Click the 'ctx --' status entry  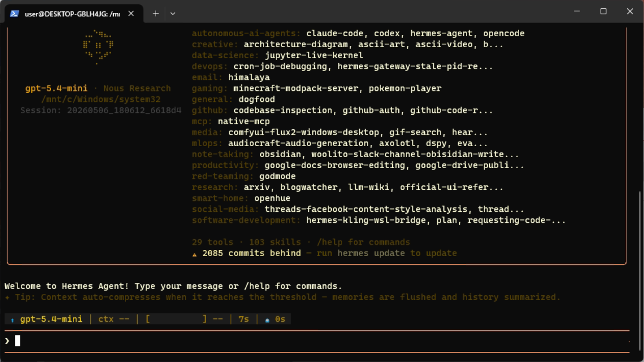[x=114, y=319]
